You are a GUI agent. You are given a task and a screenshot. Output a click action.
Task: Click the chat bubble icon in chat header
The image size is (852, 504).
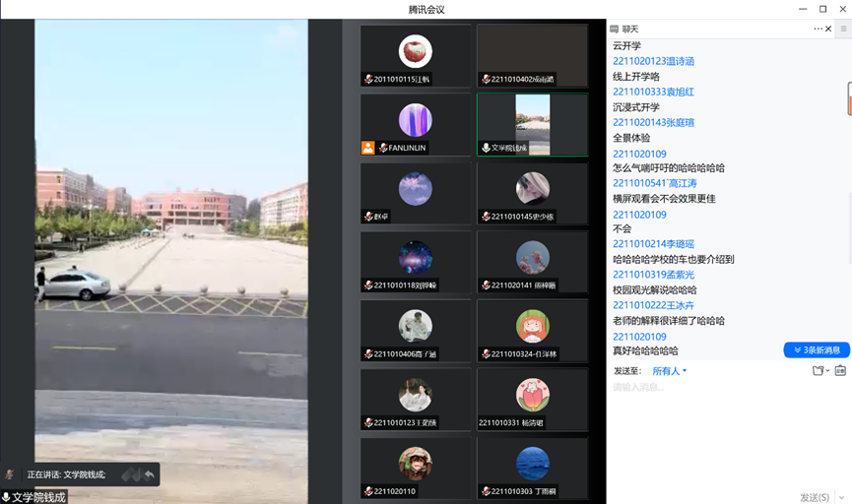tap(614, 30)
